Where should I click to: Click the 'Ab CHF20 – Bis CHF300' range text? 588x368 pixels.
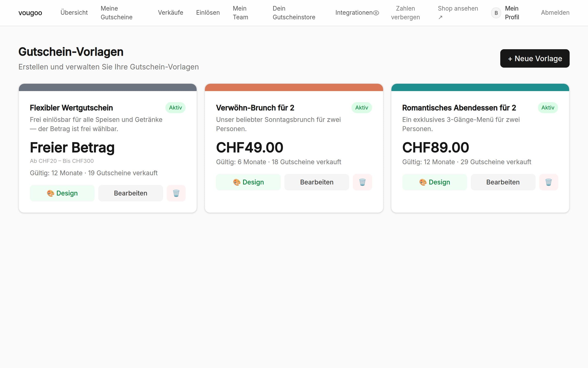coord(62,161)
